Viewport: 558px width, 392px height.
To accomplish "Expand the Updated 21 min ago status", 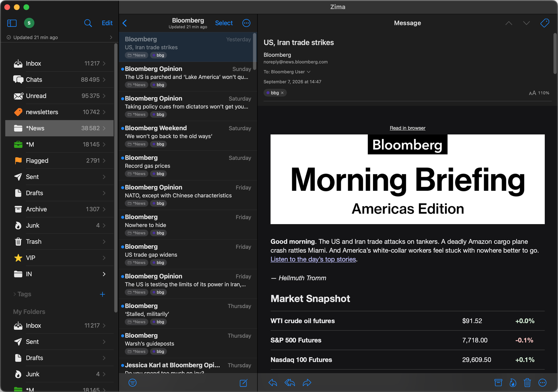I will [x=111, y=37].
